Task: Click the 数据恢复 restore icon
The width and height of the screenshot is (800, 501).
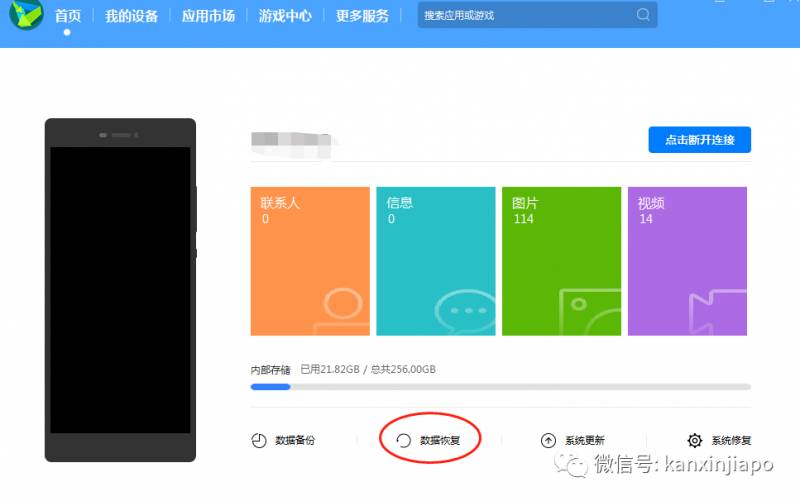Action: 404,440
